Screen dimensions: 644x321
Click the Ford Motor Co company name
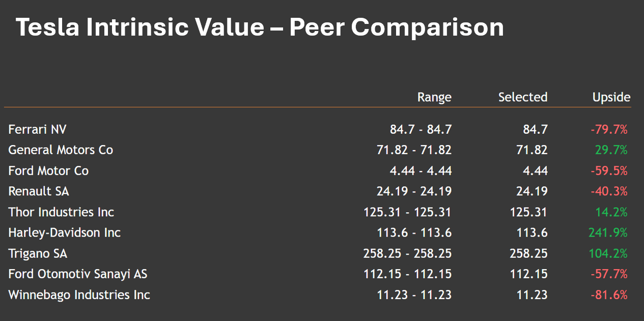(48, 171)
